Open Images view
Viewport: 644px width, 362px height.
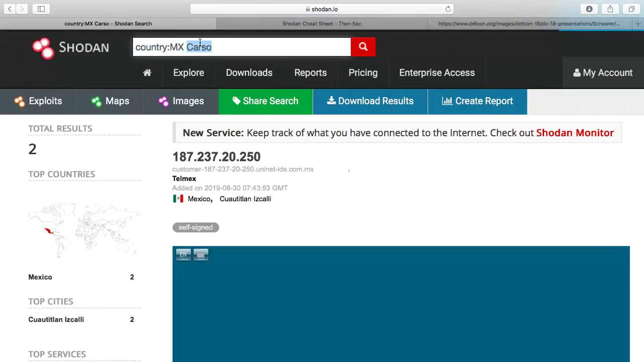[x=181, y=101]
